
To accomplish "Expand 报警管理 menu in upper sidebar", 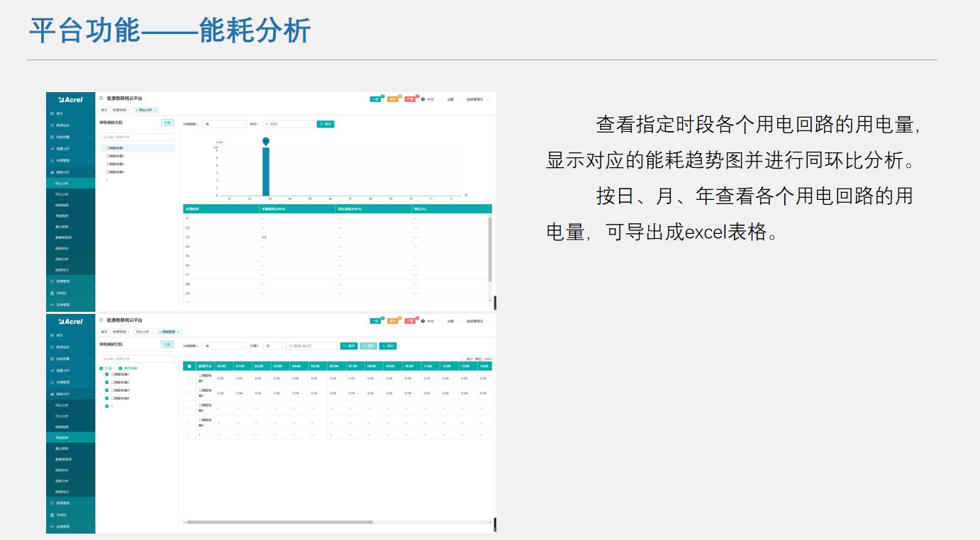I will 70,281.
